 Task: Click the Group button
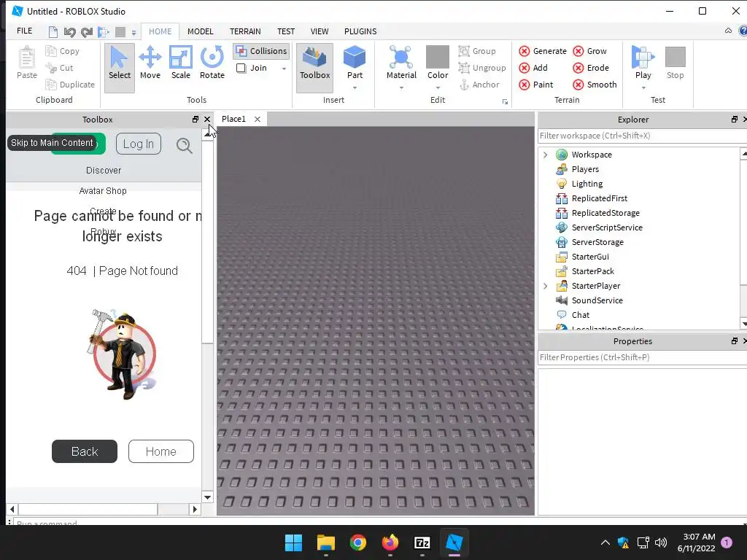477,51
